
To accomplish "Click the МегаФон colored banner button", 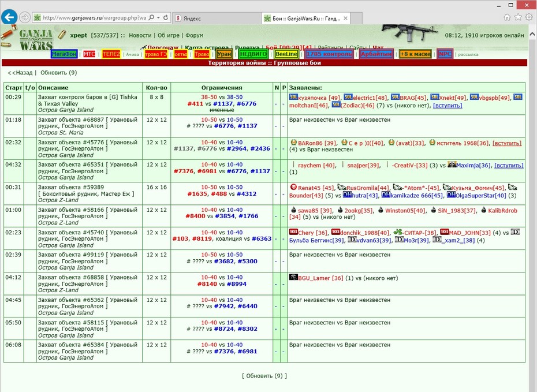I will click(x=64, y=54).
